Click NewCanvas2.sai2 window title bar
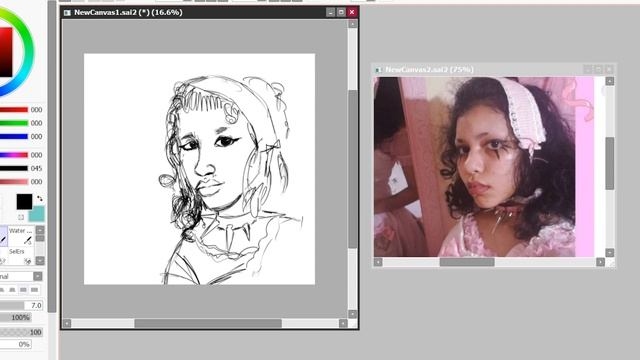640x360 pixels. click(493, 69)
